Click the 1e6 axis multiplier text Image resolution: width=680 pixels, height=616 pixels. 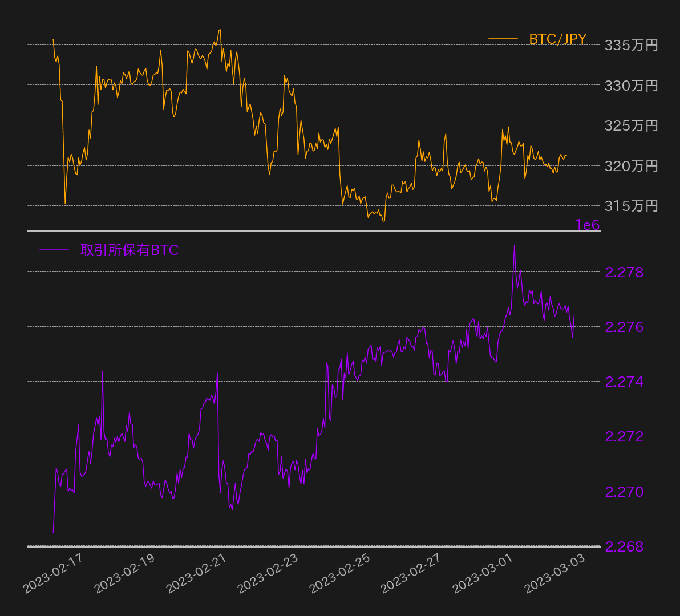click(x=588, y=225)
